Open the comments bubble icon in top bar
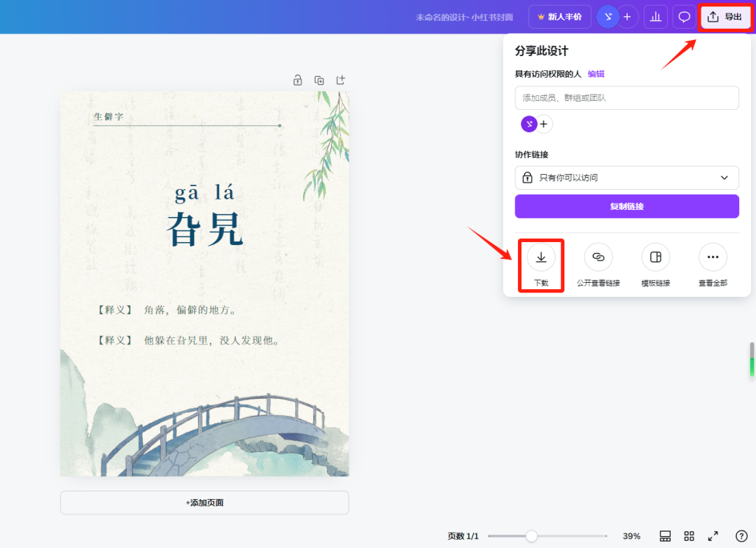This screenshot has width=756, height=548. pyautogui.click(x=684, y=16)
